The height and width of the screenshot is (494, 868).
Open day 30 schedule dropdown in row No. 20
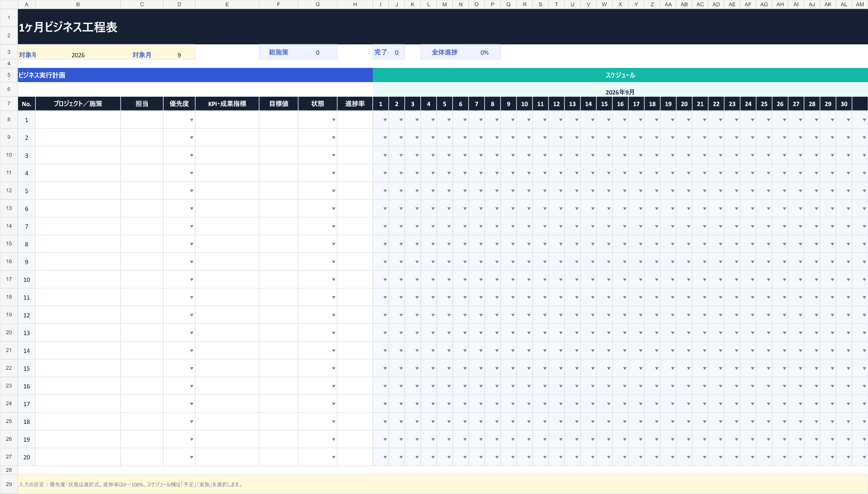pyautogui.click(x=848, y=457)
